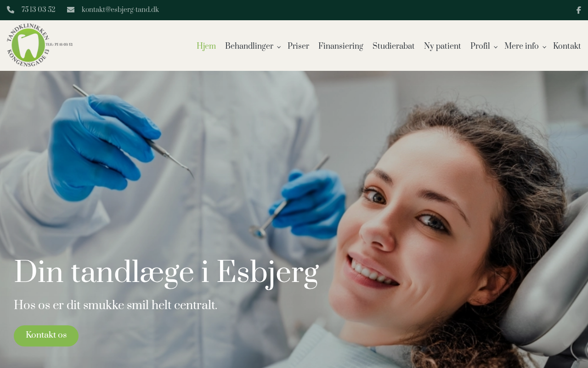This screenshot has height=368, width=588.
Task: Open the Behandlinger menu label
Action: 249,46
